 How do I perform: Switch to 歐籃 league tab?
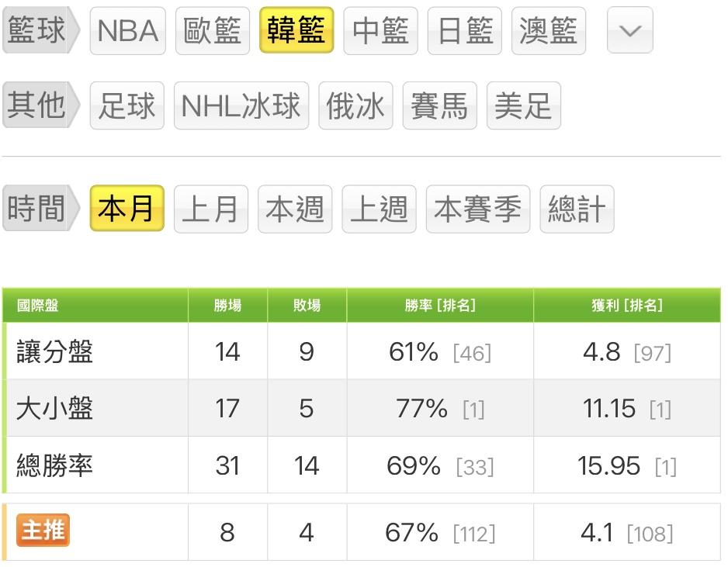coord(213,31)
